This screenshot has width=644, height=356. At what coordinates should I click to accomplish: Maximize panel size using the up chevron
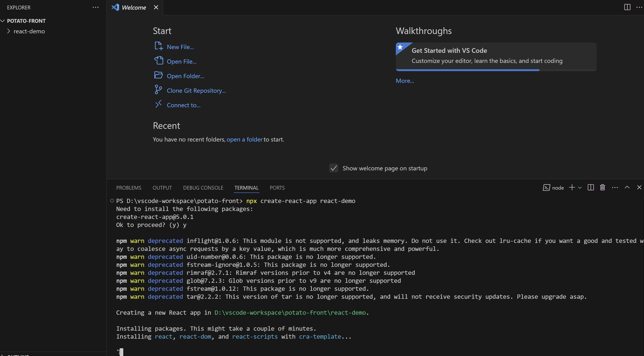click(627, 188)
